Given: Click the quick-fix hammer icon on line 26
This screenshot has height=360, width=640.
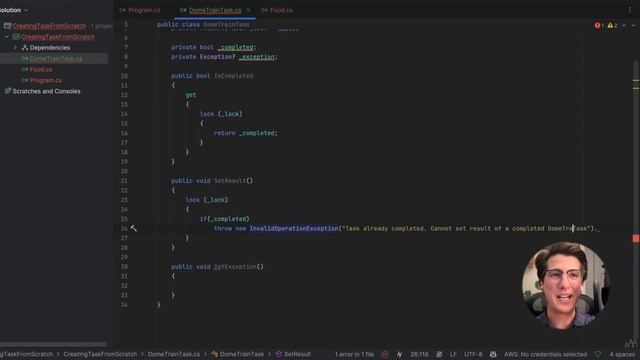Looking at the screenshot, I should click(x=133, y=229).
